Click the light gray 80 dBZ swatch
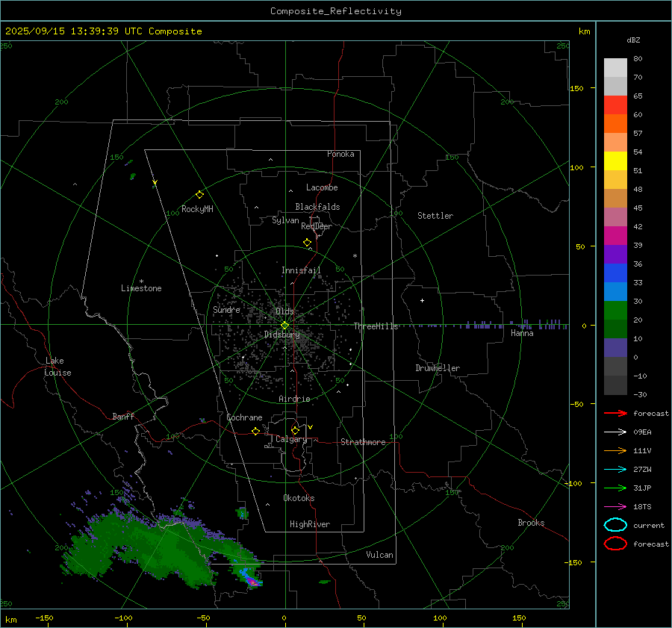The height and width of the screenshot is (628, 672). (x=615, y=68)
